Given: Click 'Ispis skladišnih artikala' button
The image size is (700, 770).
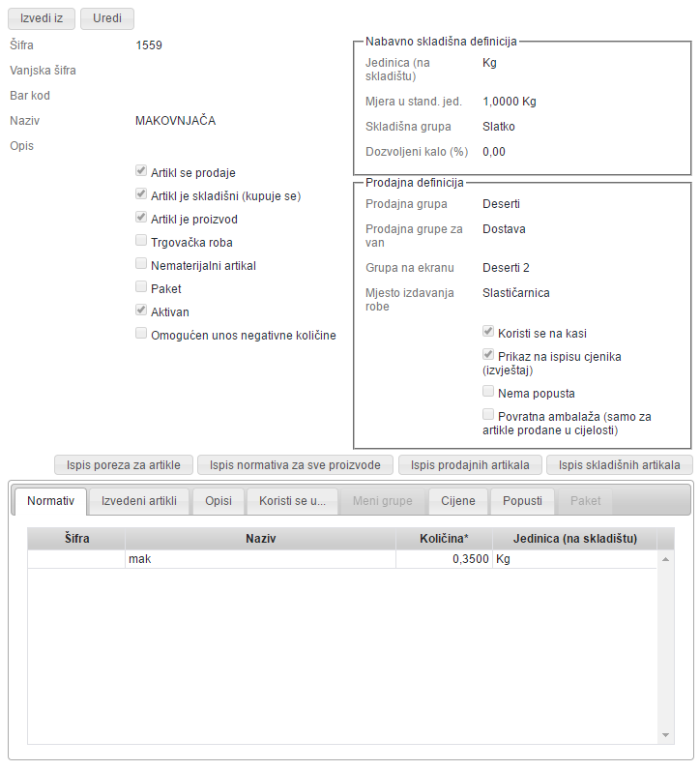Looking at the screenshot, I should [619, 465].
